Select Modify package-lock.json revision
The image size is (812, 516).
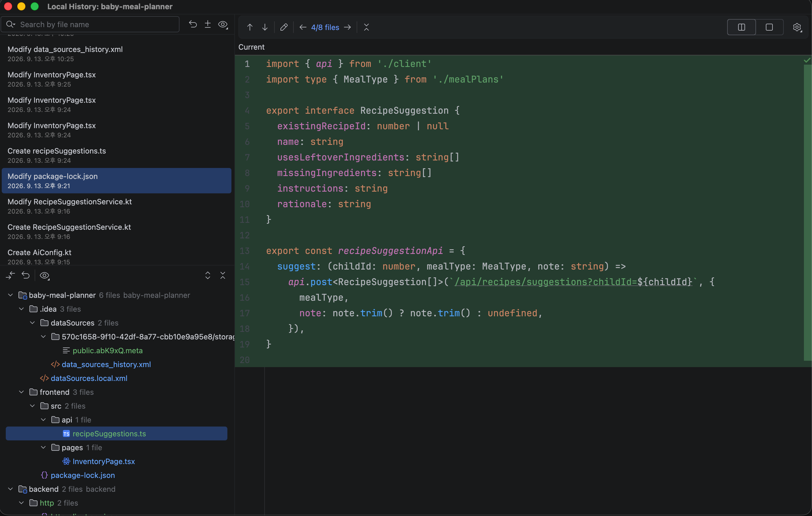coord(116,180)
